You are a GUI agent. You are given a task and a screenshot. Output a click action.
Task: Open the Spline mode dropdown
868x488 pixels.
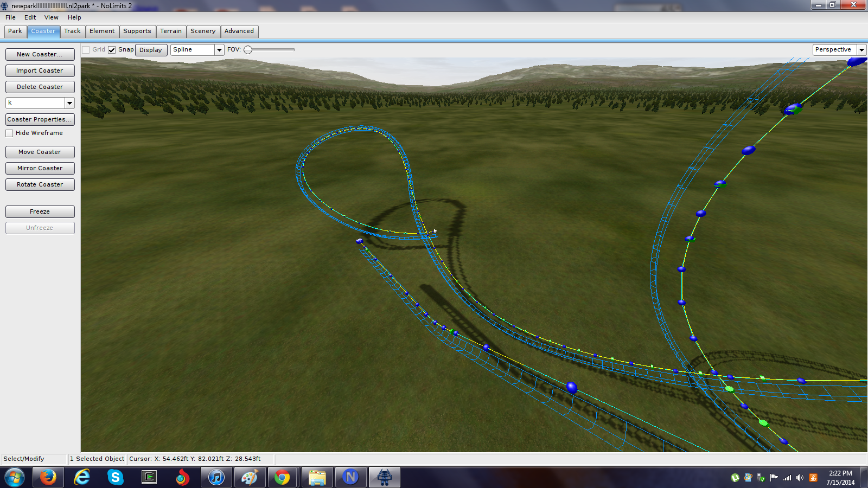[219, 50]
